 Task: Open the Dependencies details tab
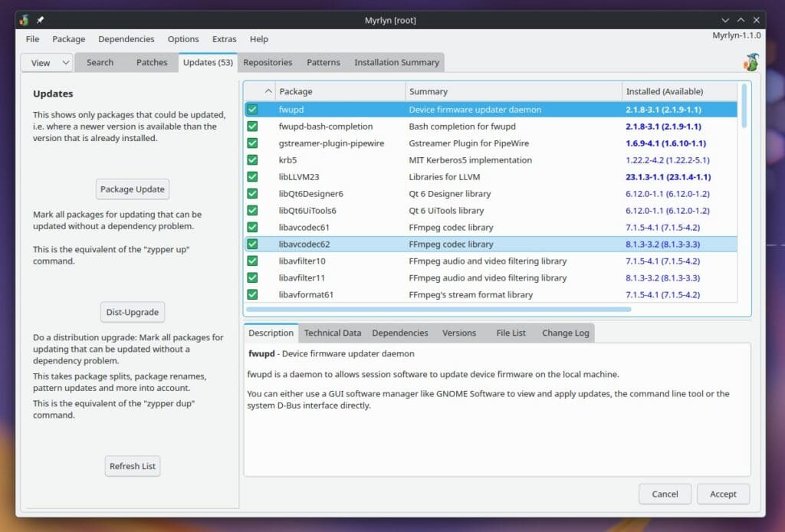coord(400,333)
